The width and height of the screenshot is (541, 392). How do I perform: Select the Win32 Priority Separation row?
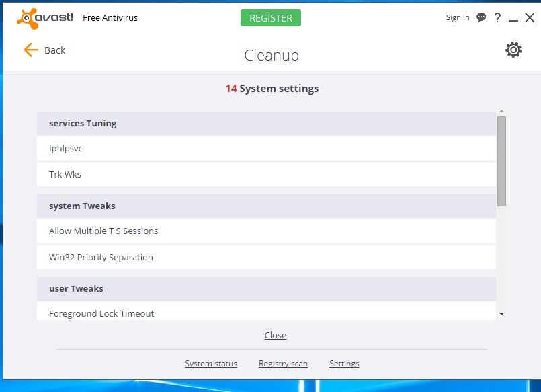(x=266, y=258)
